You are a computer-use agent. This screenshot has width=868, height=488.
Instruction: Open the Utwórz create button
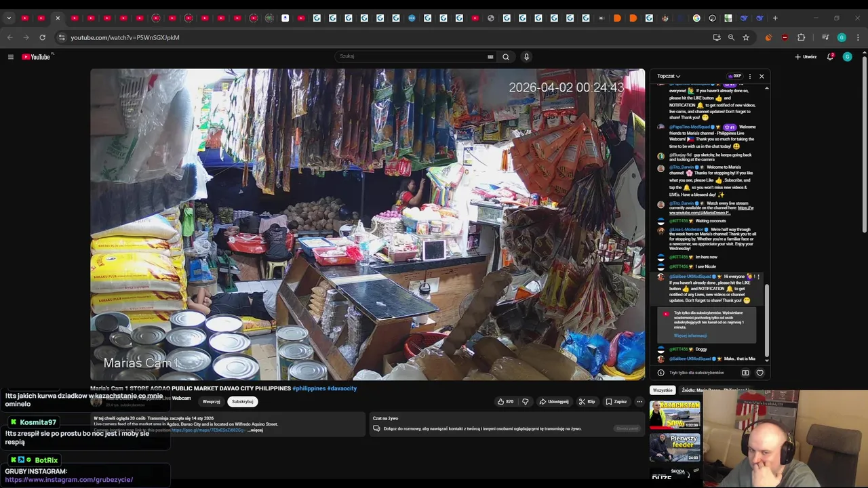[x=806, y=57]
